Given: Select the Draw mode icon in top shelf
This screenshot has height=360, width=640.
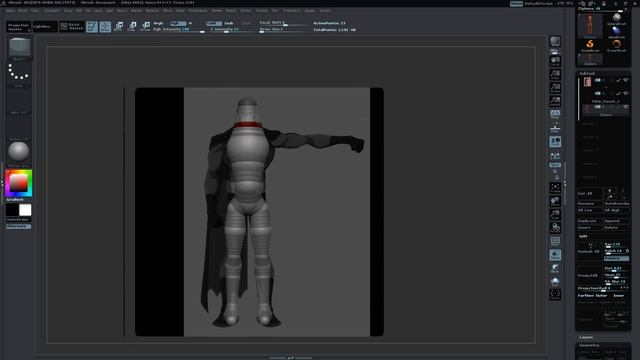Looking at the screenshot, I should 105,27.
